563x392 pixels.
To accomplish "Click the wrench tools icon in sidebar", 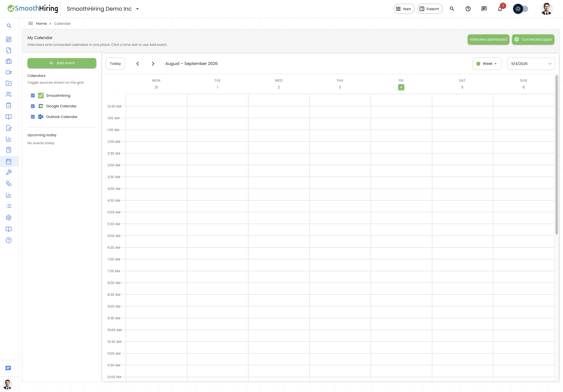I will (9, 172).
